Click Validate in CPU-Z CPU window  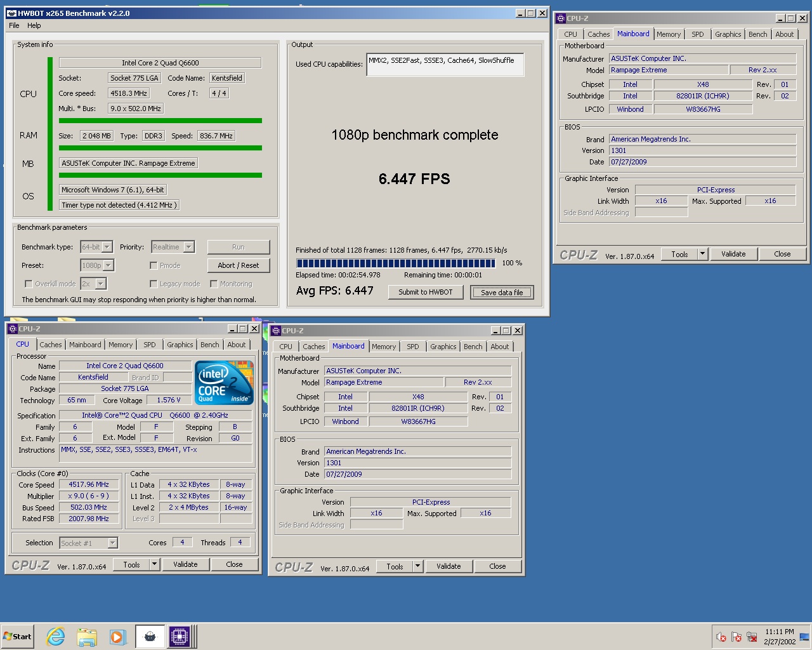coord(185,564)
